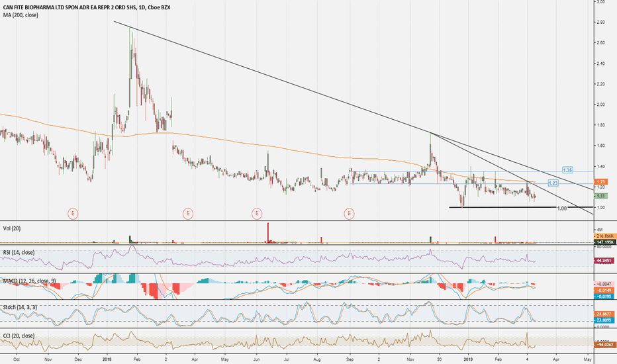Viewport: 617px width, 364px height.
Task: Click the Jul label on the time axis
Action: pyautogui.click(x=287, y=359)
